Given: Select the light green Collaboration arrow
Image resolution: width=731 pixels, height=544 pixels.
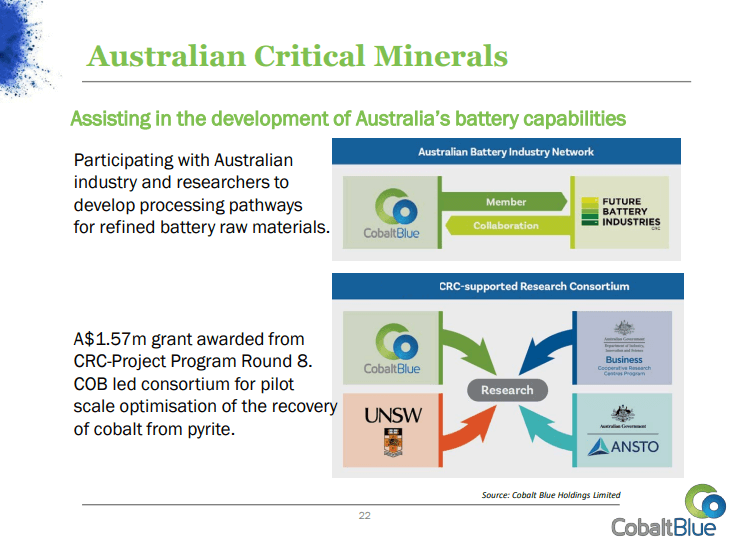Looking at the screenshot, I should pyautogui.click(x=508, y=226).
